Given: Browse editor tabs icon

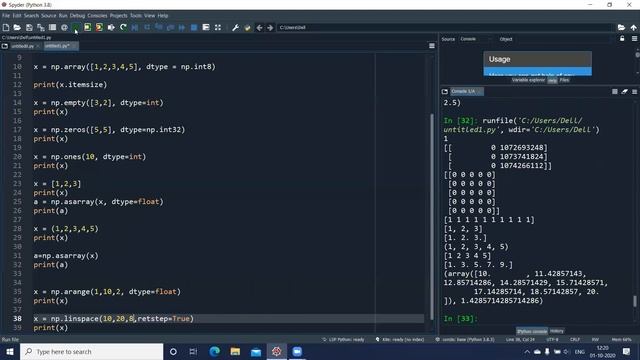Looking at the screenshot, I should pyautogui.click(x=5, y=46).
